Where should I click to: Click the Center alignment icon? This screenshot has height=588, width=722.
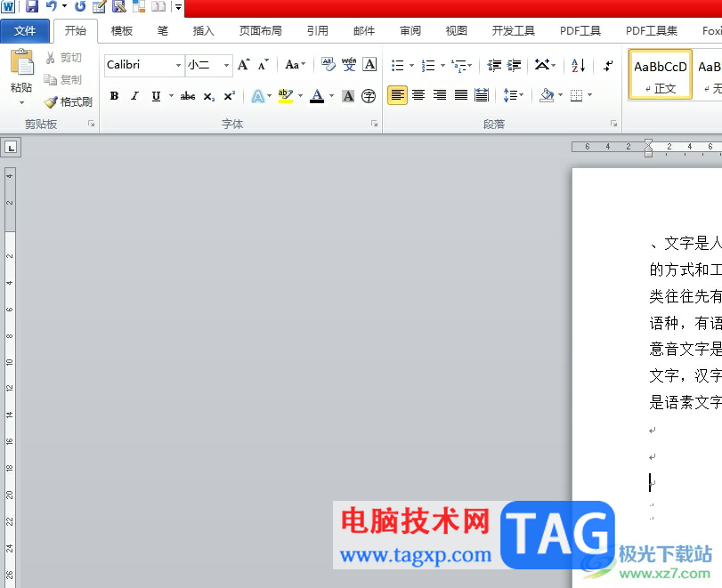[x=418, y=95]
